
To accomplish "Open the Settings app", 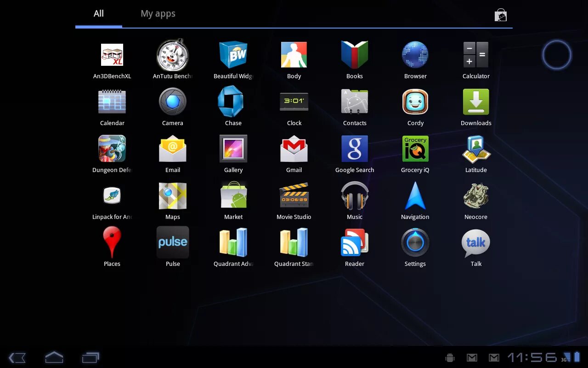I will coord(415,242).
